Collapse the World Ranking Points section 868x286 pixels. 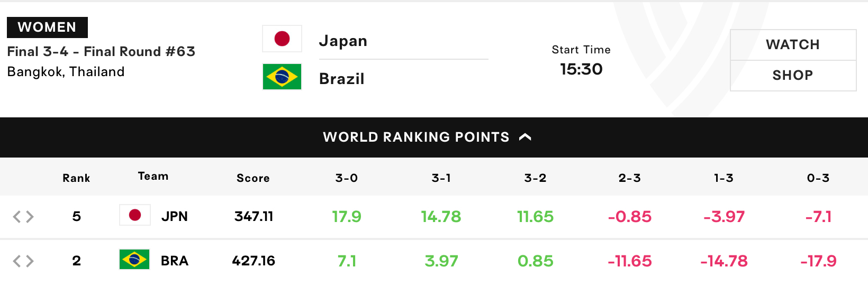(434, 137)
